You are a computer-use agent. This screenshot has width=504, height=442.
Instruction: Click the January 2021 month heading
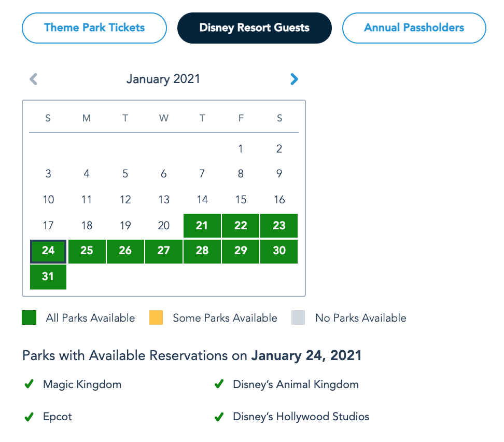pos(163,79)
